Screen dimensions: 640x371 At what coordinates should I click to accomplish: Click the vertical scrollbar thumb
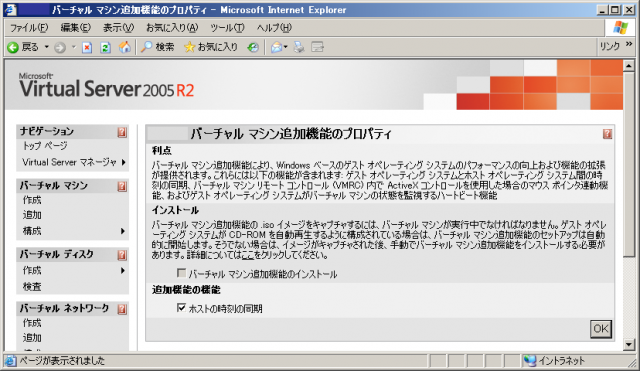point(629,164)
